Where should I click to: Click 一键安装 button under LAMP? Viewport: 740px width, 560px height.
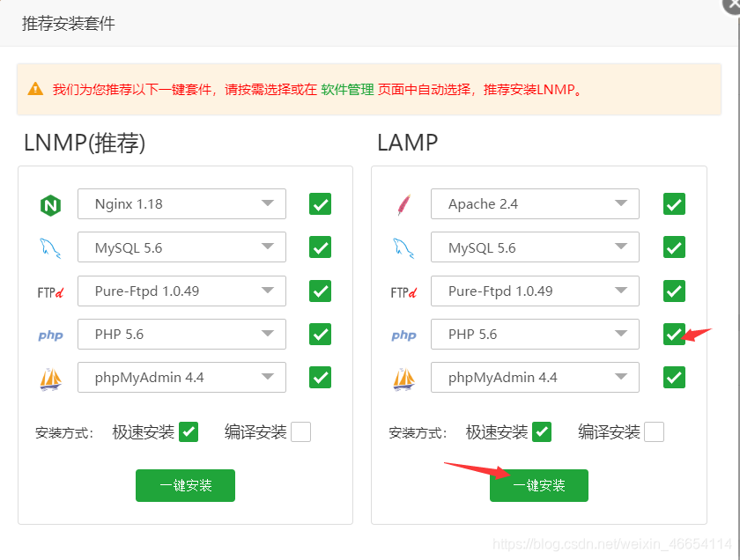[x=539, y=485]
